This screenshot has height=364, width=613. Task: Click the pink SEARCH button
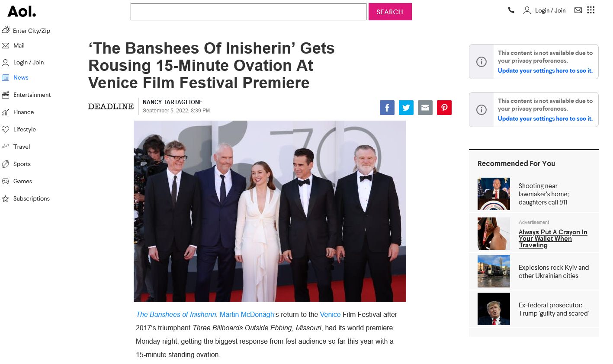point(390,12)
